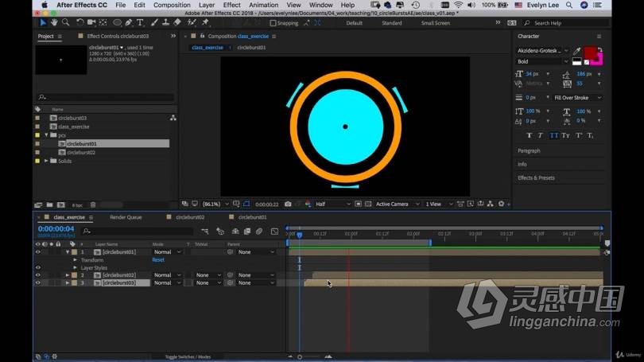Image resolution: width=644 pixels, height=362 pixels.
Task: Select the Zoom magnifier tool
Action: tap(66, 22)
